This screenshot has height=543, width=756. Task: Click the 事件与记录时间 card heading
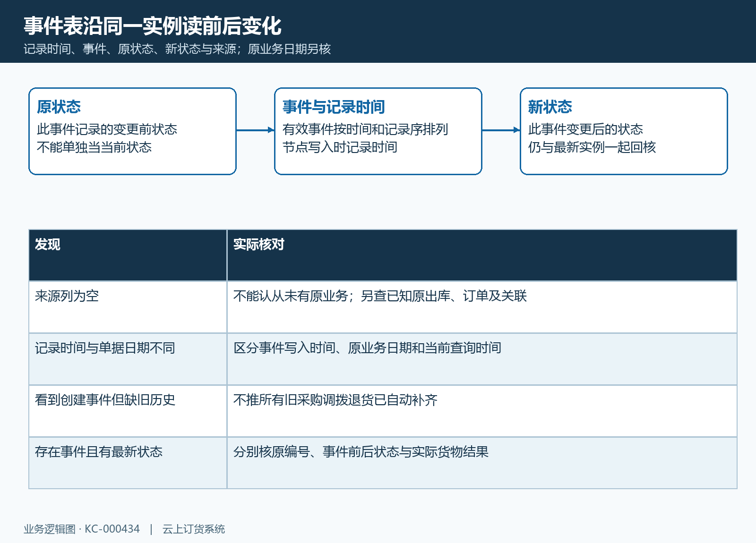[334, 107]
